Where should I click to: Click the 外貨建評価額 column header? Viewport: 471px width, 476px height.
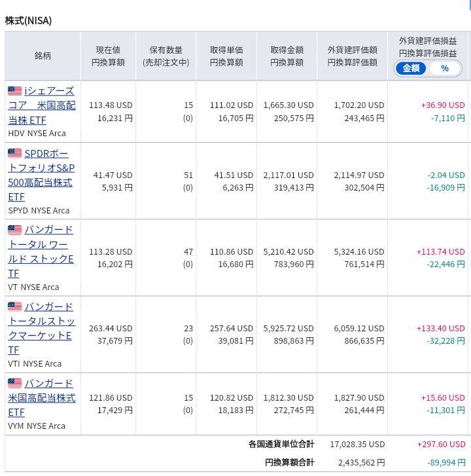352,56
